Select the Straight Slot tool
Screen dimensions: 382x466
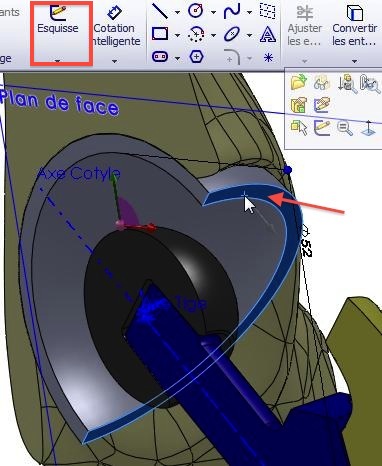click(160, 57)
